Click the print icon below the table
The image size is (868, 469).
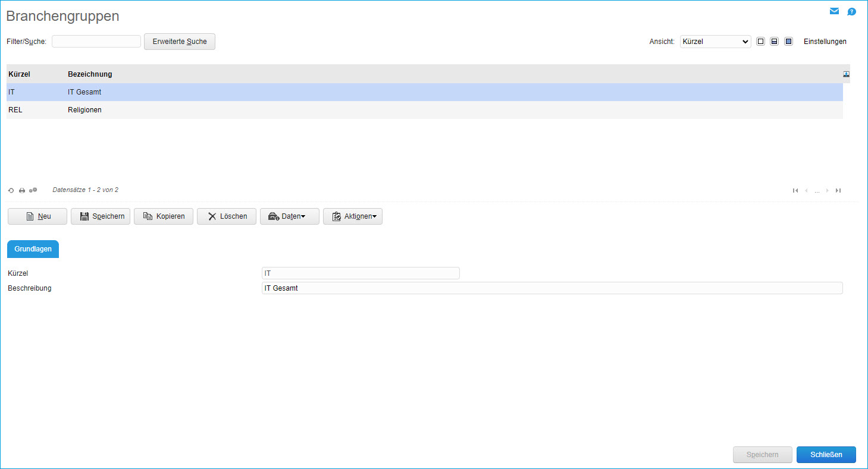coord(22,190)
